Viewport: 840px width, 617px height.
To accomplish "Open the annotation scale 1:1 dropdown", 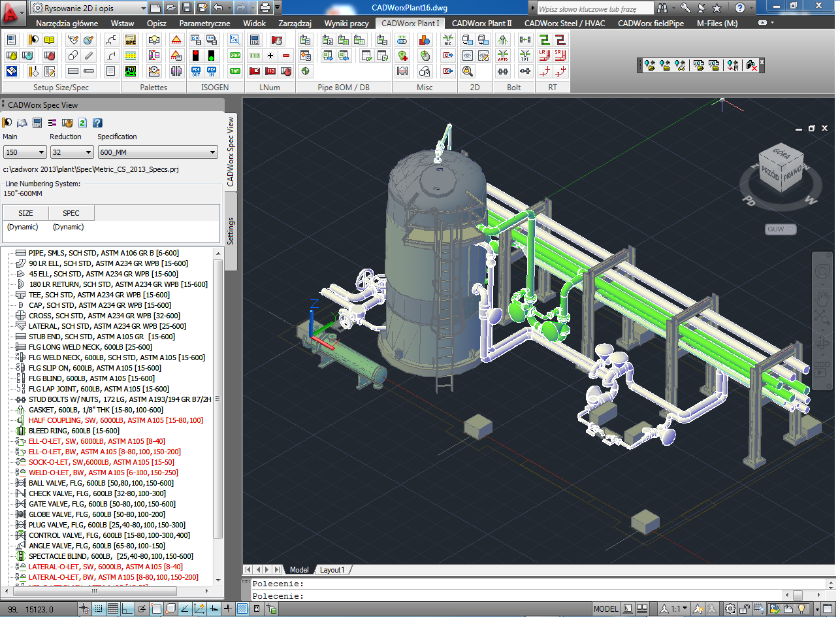I will [673, 609].
